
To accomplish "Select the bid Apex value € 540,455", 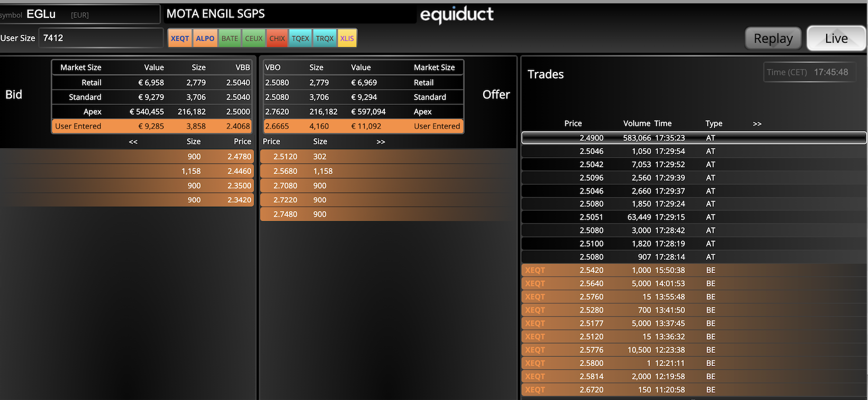I will pos(147,112).
